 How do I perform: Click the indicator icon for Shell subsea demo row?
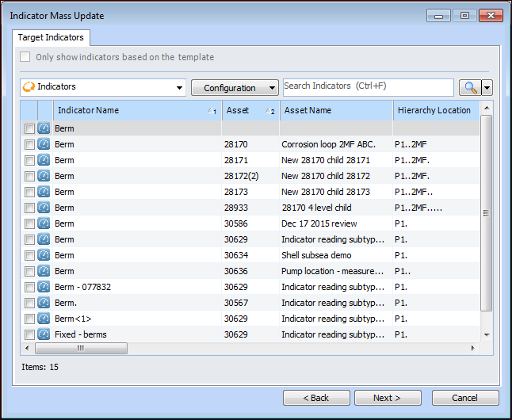point(44,255)
